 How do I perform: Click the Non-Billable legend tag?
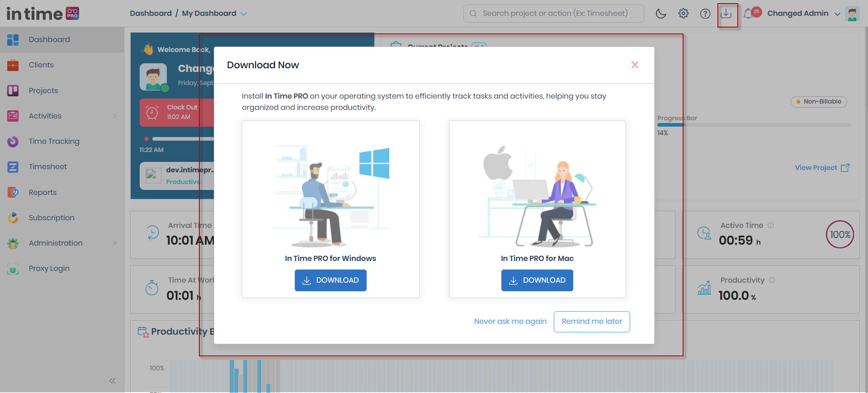(x=819, y=102)
